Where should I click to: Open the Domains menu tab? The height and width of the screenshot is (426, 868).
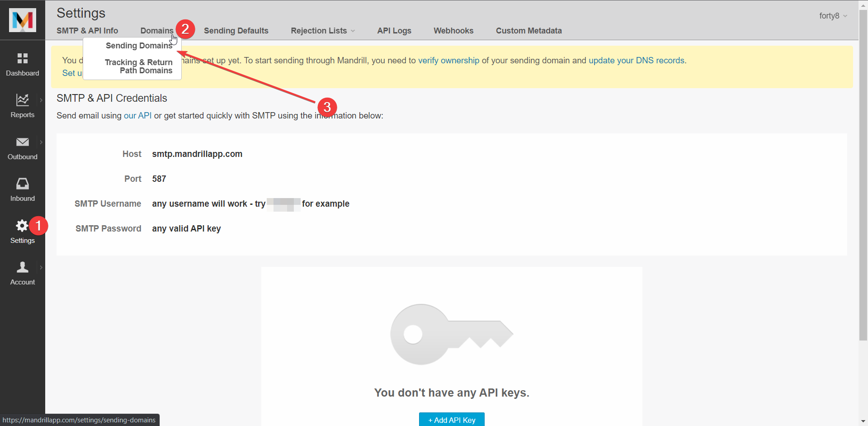157,31
